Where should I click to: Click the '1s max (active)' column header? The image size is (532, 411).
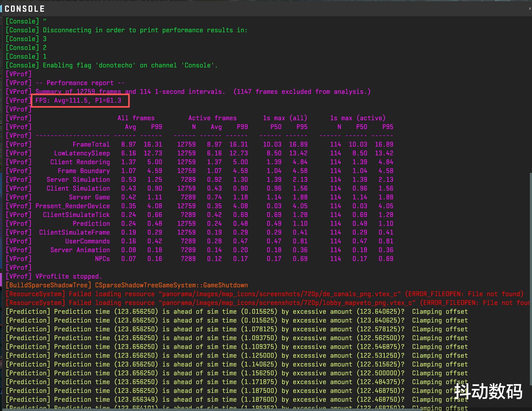358,118
